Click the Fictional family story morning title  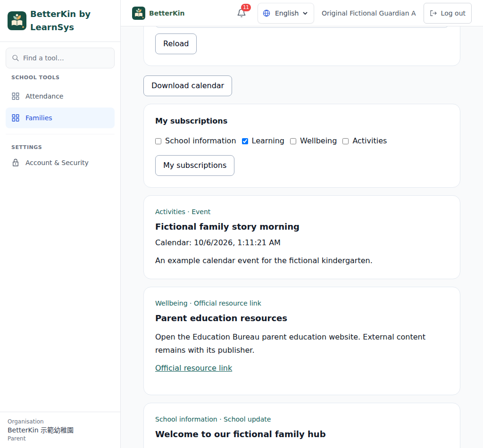tap(227, 227)
